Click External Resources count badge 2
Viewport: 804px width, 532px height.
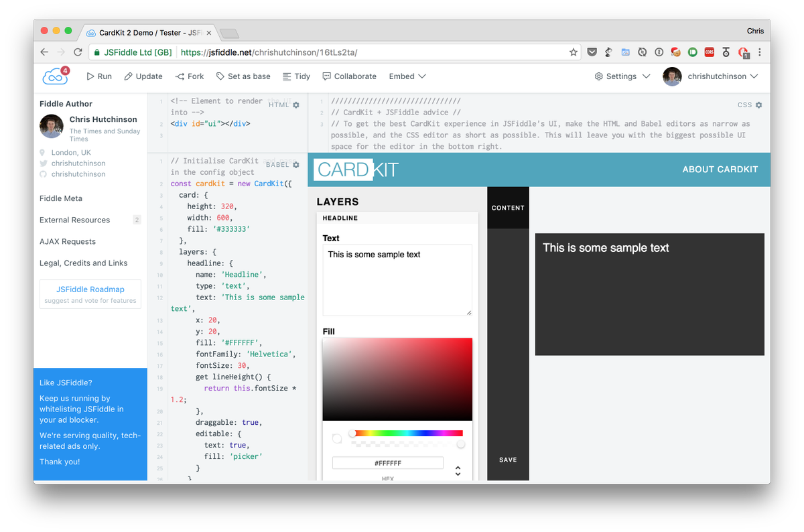tap(137, 220)
